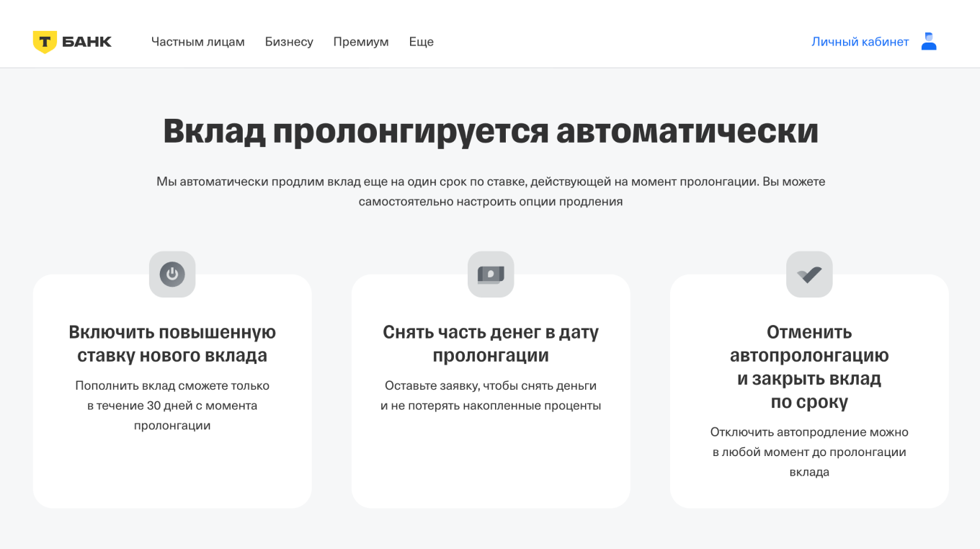Open the Еще navigation menu
The width and height of the screenshot is (980, 549).
click(x=422, y=41)
